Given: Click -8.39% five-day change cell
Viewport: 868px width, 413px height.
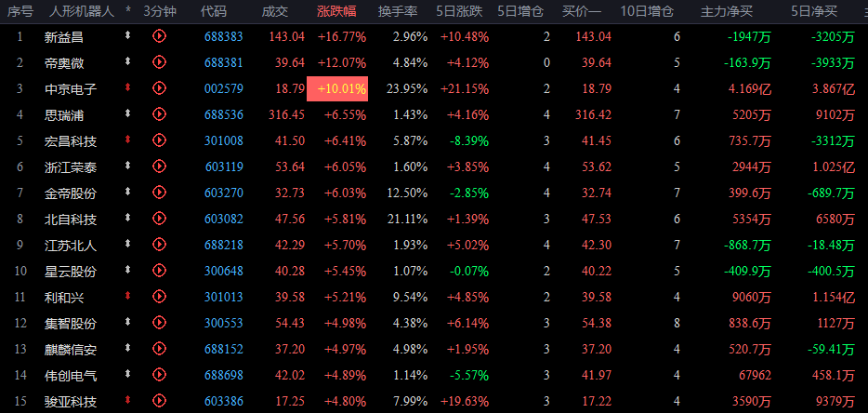Looking at the screenshot, I should 469,140.
